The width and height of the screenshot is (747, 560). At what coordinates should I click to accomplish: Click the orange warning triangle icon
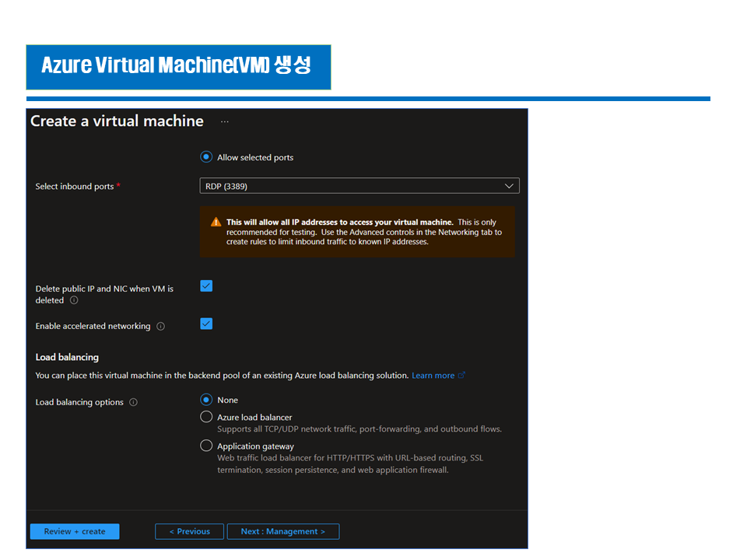[x=216, y=222]
